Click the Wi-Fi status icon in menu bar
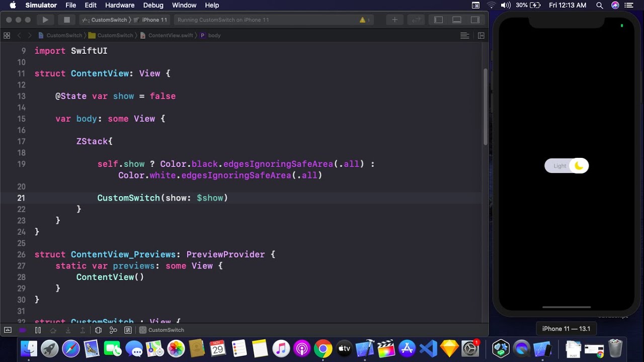 491,5
